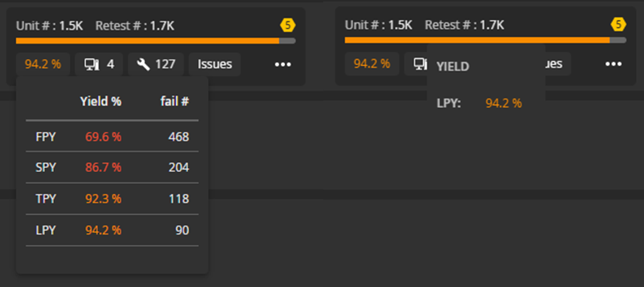644x287 pixels.
Task: Open the three-dot menu on the right card
Action: click(614, 64)
